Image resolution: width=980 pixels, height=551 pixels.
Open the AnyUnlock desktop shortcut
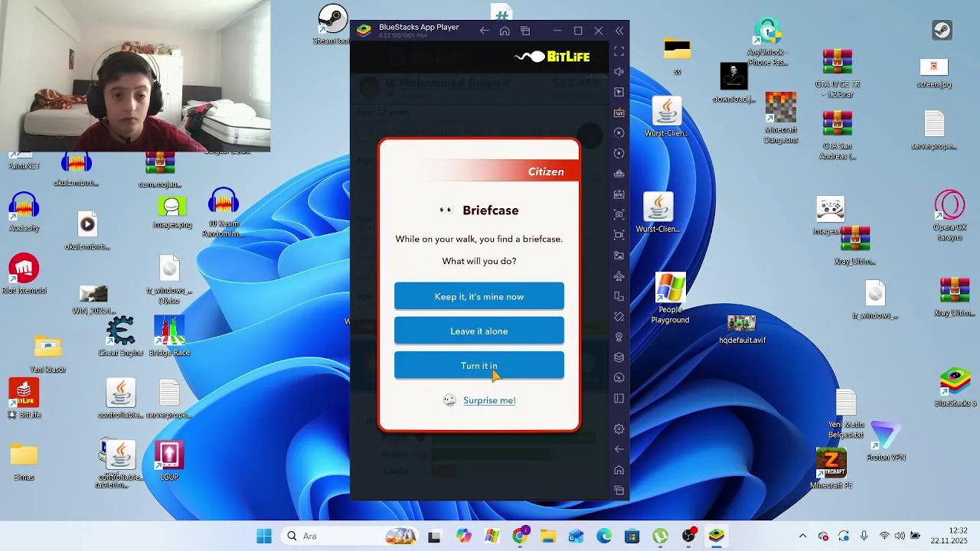(768, 42)
